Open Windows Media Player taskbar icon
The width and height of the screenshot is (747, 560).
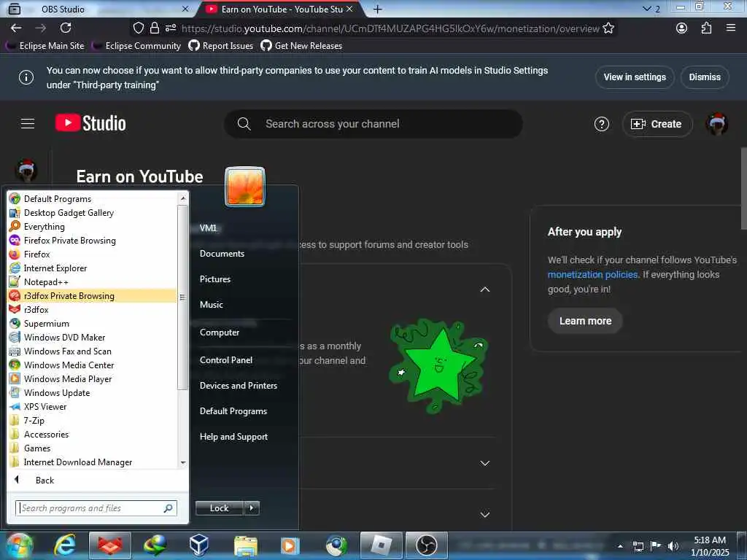pos(290,545)
